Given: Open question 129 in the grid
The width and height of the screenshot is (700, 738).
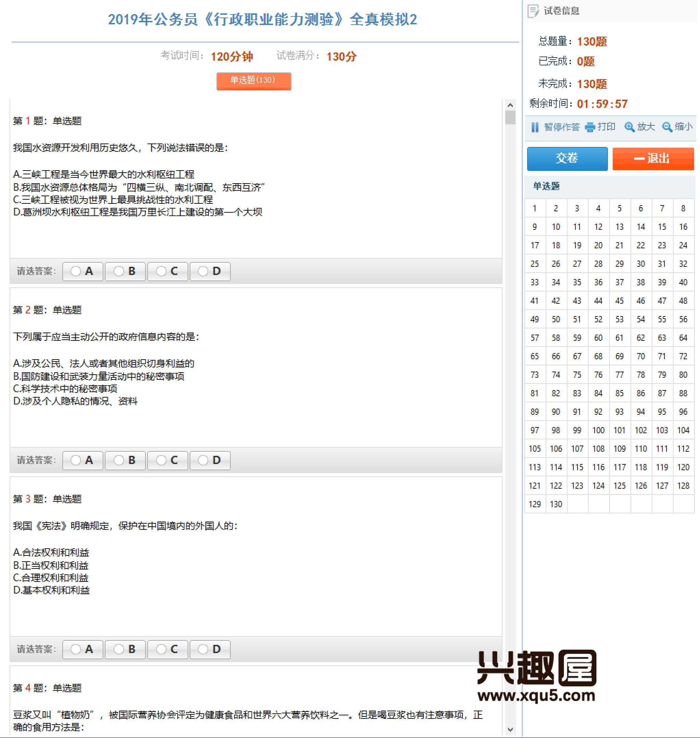Looking at the screenshot, I should [535, 504].
